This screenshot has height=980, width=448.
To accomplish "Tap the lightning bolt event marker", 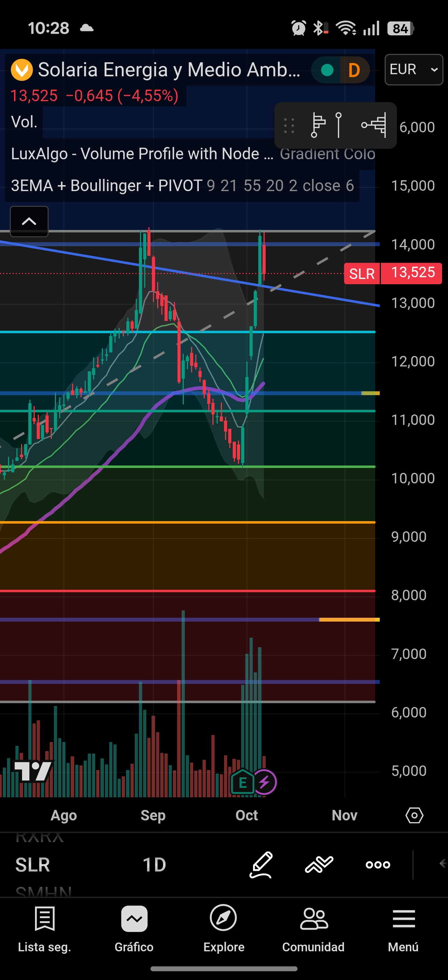I will pos(265,782).
